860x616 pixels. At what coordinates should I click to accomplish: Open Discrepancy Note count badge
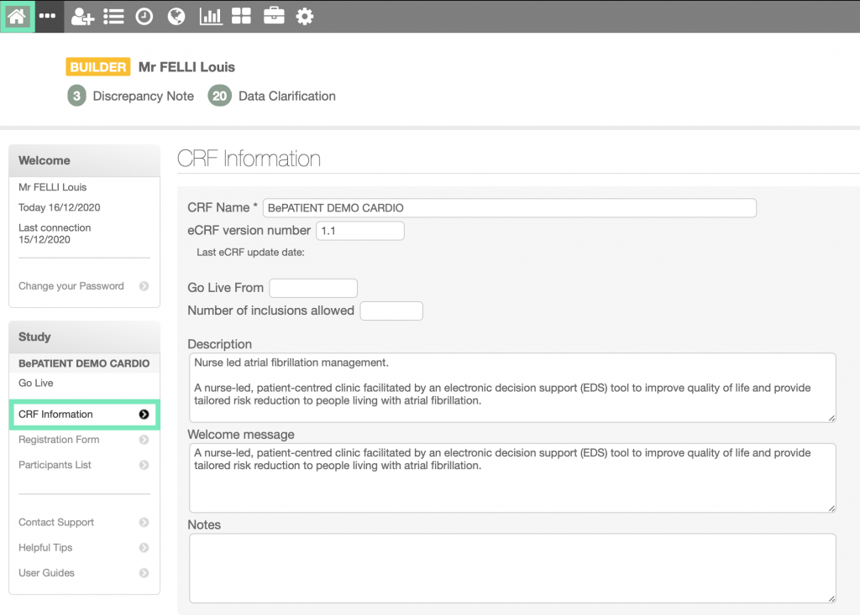(x=76, y=97)
